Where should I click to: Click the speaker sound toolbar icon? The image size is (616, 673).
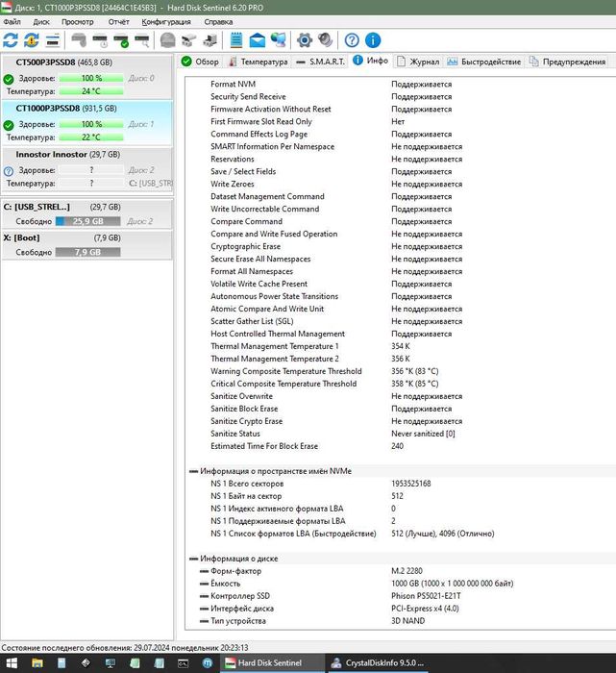click(325, 40)
